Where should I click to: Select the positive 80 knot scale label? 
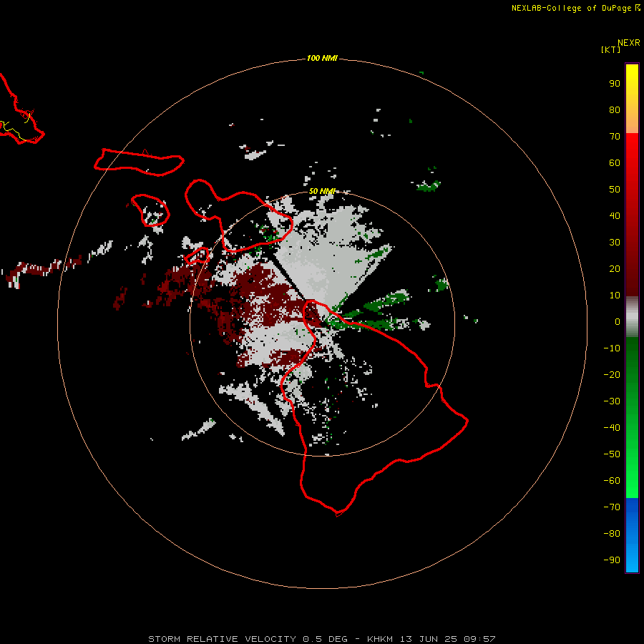coord(615,109)
